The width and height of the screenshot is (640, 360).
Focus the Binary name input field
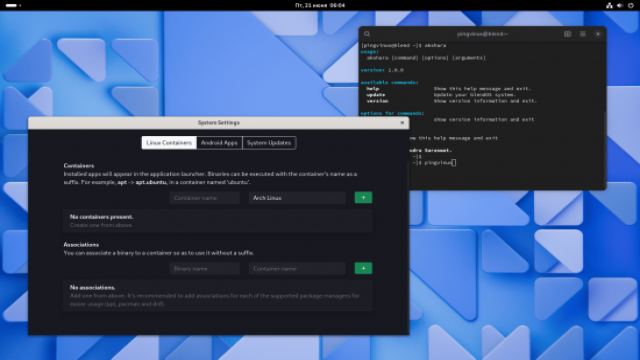click(204, 269)
